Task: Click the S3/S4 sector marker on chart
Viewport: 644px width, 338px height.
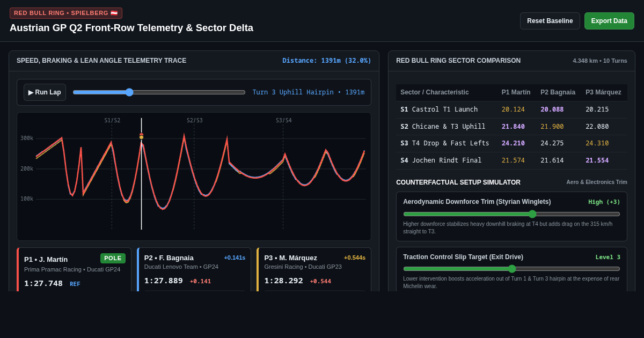Action: pos(284,121)
